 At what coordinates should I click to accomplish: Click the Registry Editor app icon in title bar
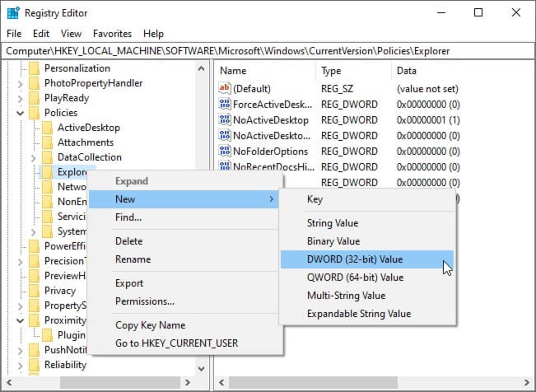click(13, 13)
